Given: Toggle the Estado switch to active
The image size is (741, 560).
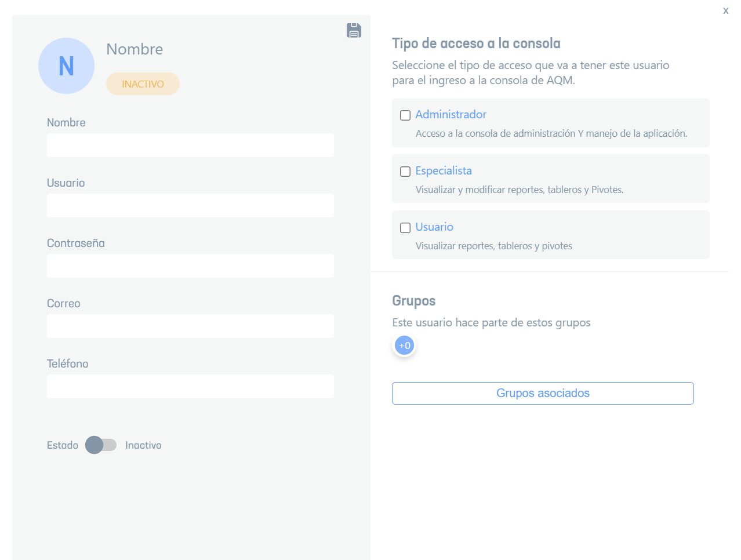Looking at the screenshot, I should [101, 445].
